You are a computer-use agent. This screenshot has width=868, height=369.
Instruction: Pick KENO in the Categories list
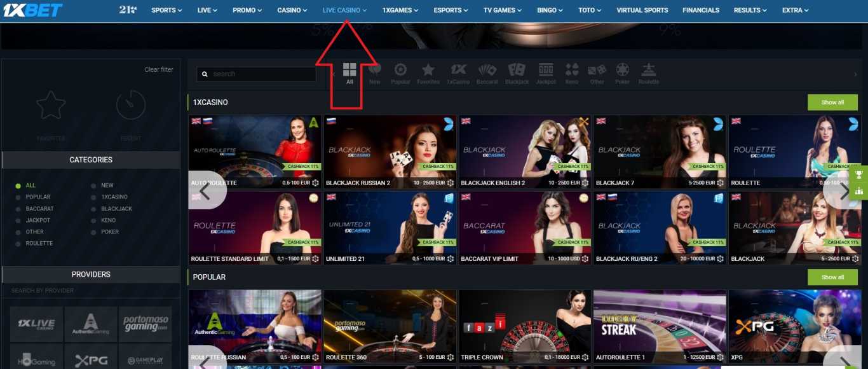[109, 220]
